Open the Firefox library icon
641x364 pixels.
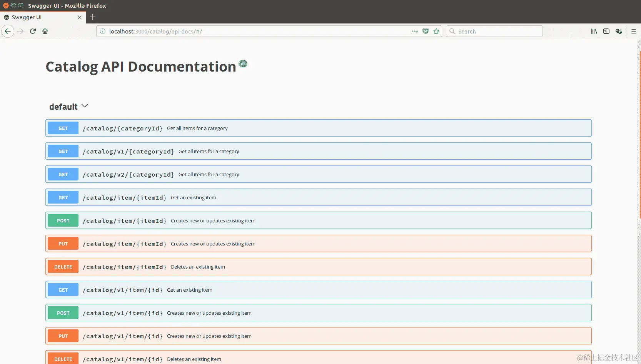point(594,31)
